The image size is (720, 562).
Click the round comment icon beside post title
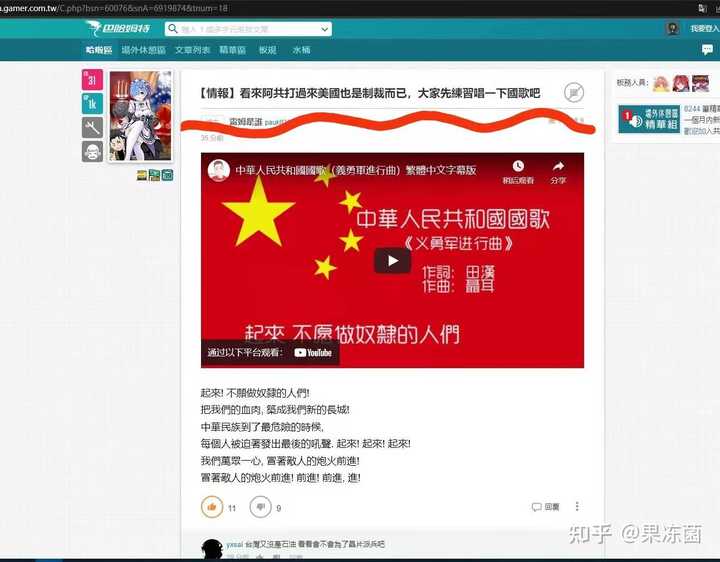coord(574,93)
